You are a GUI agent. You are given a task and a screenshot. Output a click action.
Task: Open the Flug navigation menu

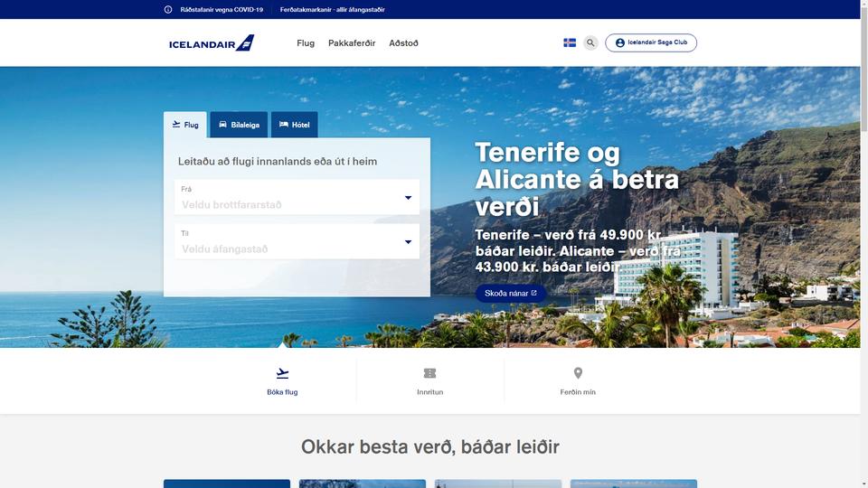click(x=306, y=43)
